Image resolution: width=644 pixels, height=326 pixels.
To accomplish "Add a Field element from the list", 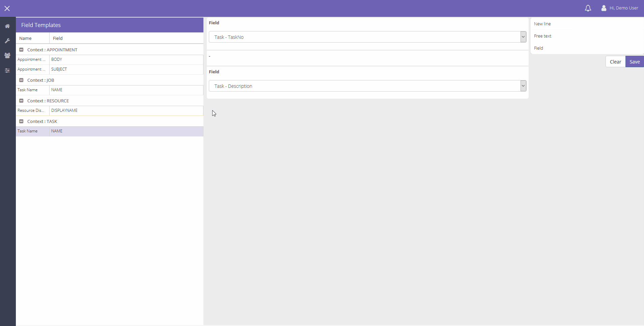I will (538, 48).
